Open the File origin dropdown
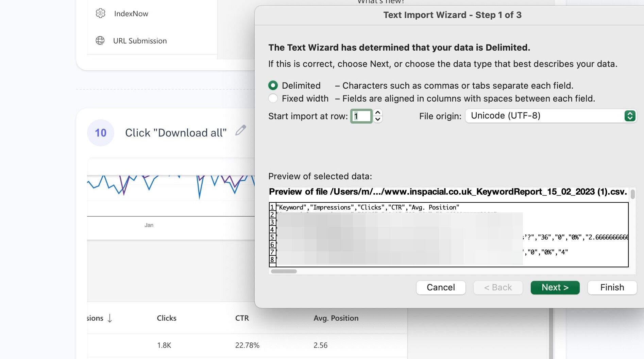The height and width of the screenshot is (359, 644). click(x=550, y=116)
